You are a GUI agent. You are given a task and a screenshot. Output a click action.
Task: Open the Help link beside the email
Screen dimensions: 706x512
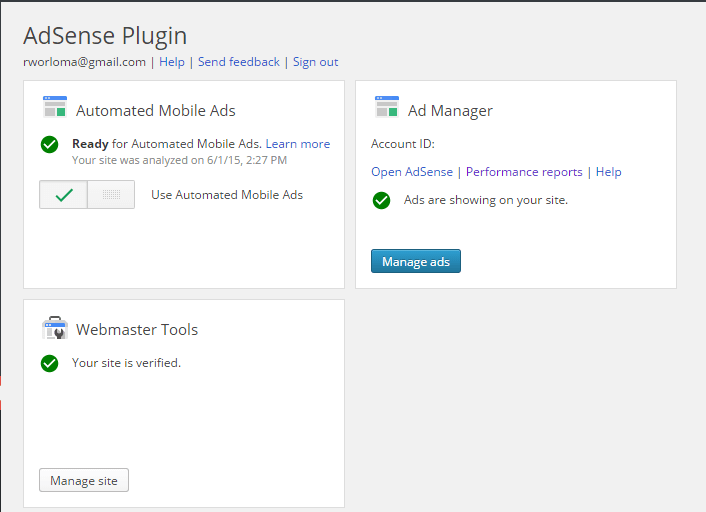coord(172,62)
